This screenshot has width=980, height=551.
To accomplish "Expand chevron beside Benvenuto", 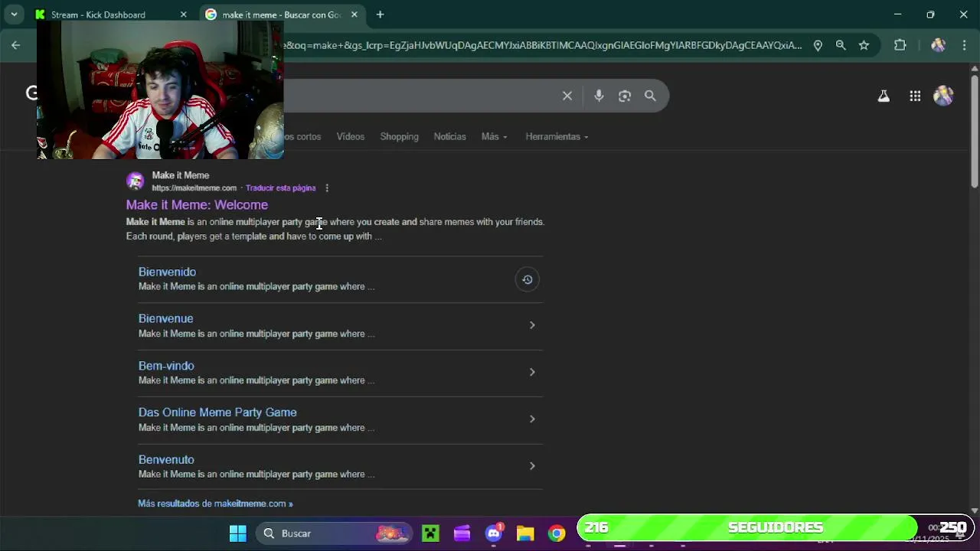I will coord(532,465).
